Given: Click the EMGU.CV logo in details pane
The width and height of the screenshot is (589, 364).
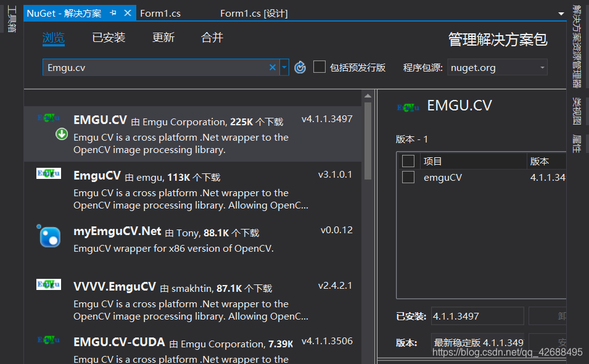Looking at the screenshot, I should (408, 108).
